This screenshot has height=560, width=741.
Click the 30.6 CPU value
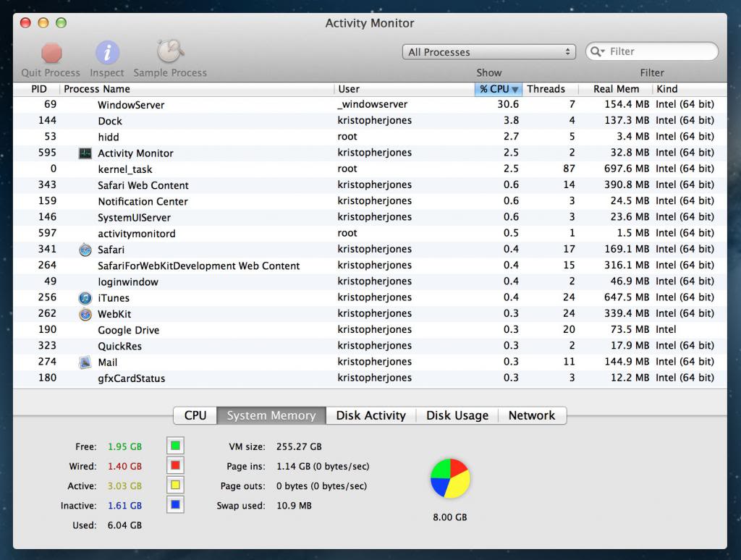(x=508, y=104)
